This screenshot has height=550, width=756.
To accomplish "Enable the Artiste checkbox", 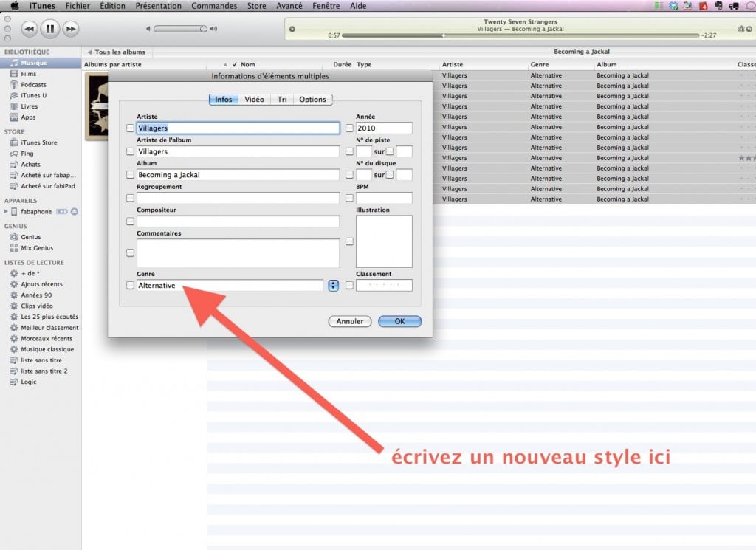I will (x=130, y=128).
